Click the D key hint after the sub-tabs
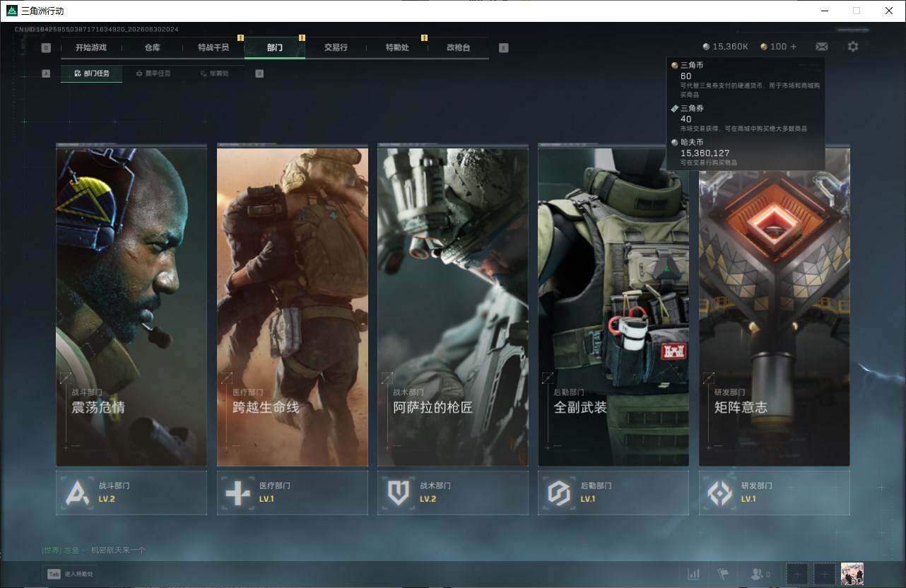Image resolution: width=906 pixels, height=588 pixels. (259, 73)
